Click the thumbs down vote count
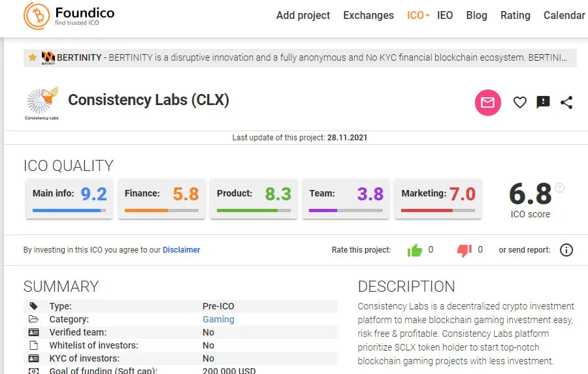Screen dimensions: 588x374 tap(480, 249)
